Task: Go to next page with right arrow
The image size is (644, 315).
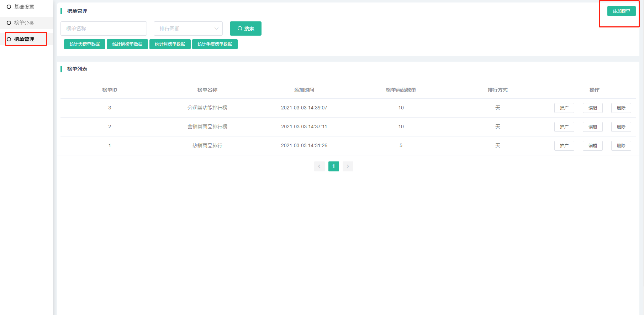Action: coord(348,166)
